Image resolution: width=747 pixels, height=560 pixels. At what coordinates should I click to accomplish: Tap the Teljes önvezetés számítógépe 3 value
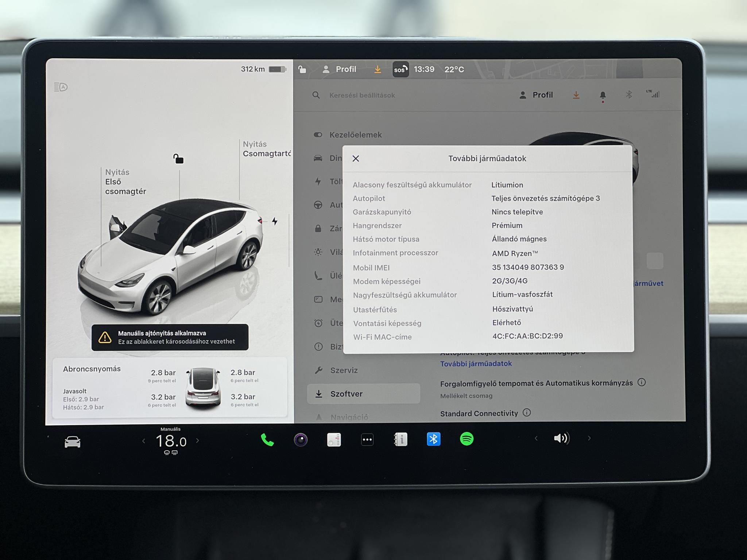(x=545, y=199)
